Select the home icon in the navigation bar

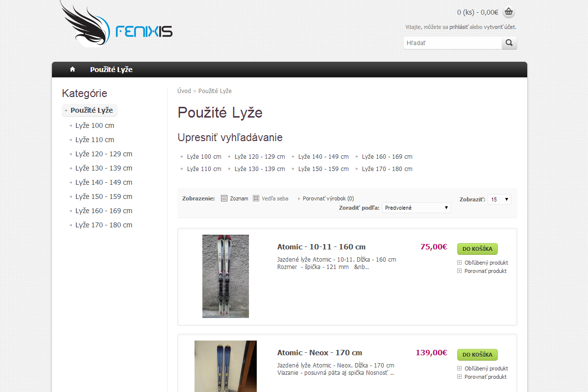tap(72, 69)
